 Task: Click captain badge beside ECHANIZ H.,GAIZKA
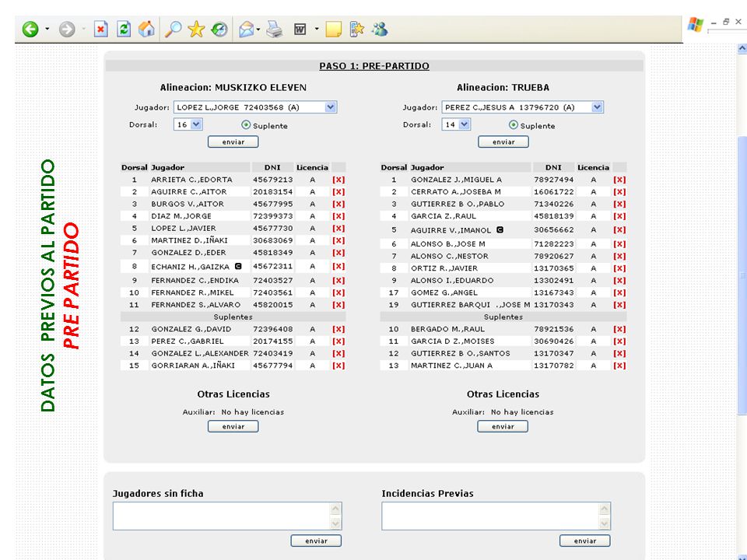(238, 266)
